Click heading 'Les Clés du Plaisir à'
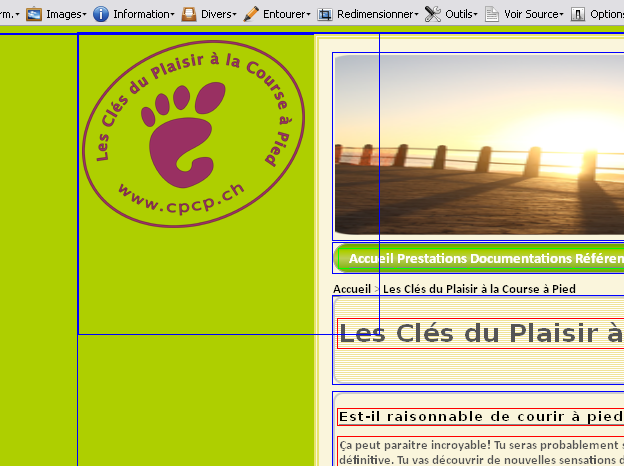Image resolution: width=624 pixels, height=466 pixels. pos(481,333)
